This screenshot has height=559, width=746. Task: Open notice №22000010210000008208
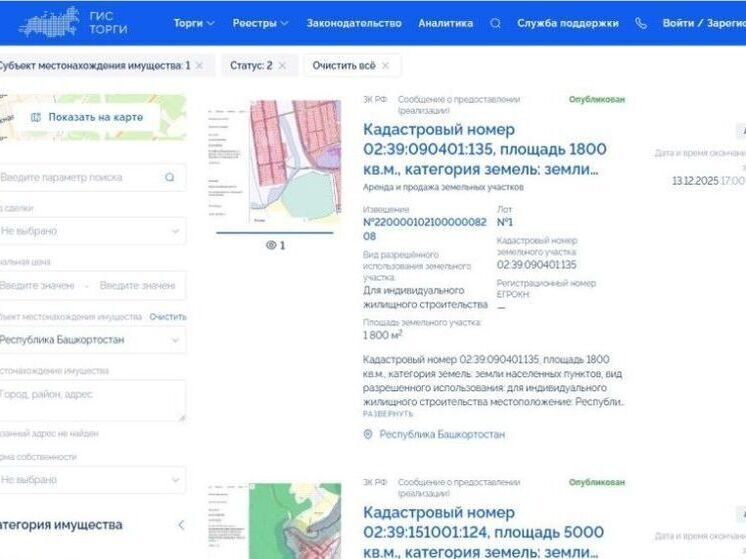click(424, 229)
